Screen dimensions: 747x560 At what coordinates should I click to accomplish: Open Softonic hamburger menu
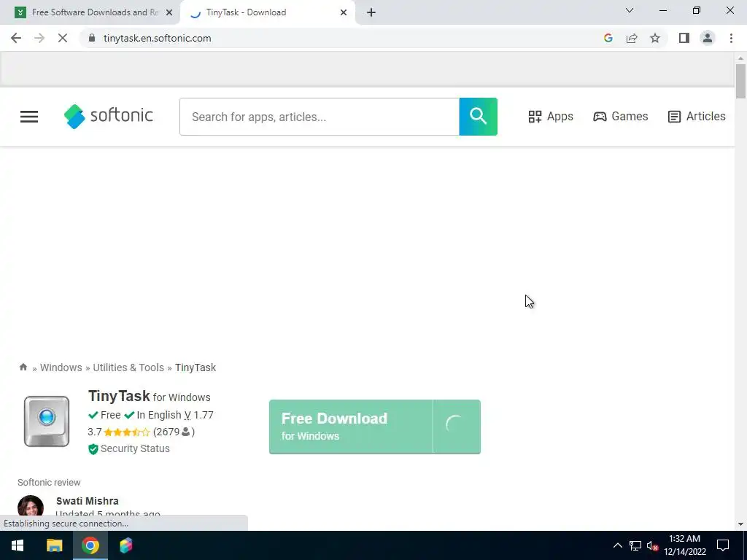(x=29, y=117)
